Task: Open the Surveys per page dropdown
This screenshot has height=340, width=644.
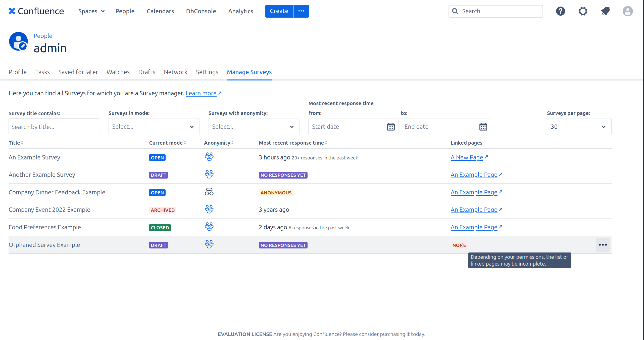Action: (x=579, y=127)
